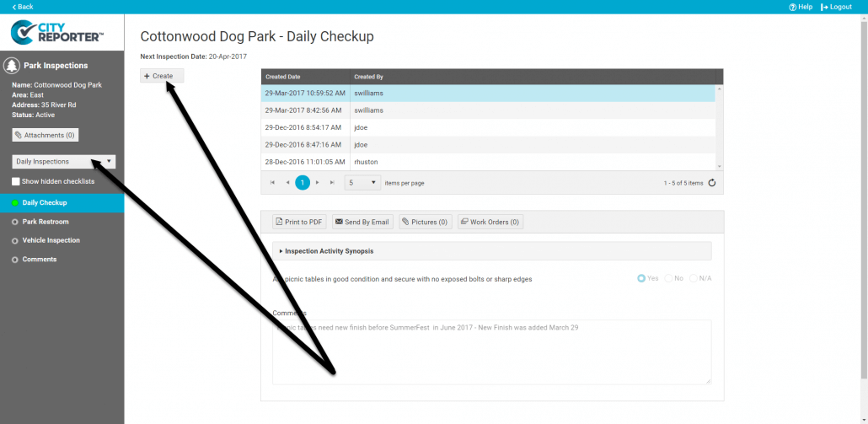This screenshot has width=868, height=424.
Task: Open the Daily Inspections dropdown
Action: click(x=64, y=162)
